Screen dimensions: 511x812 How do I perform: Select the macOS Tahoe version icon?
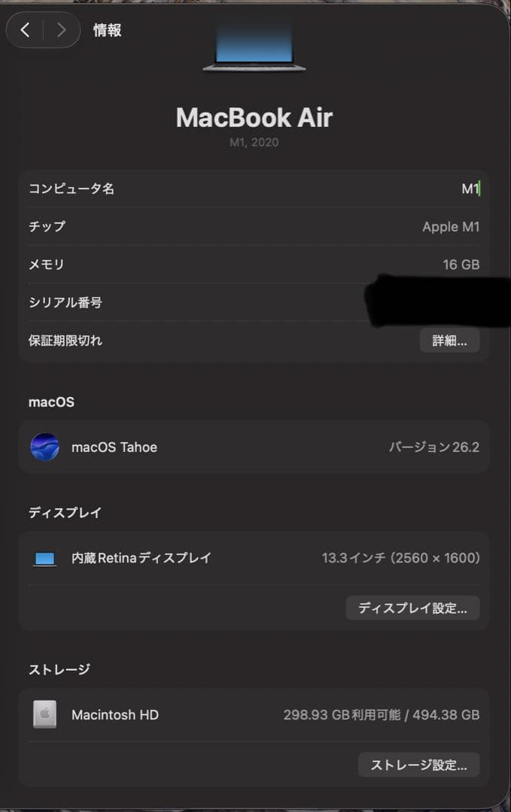(x=45, y=447)
